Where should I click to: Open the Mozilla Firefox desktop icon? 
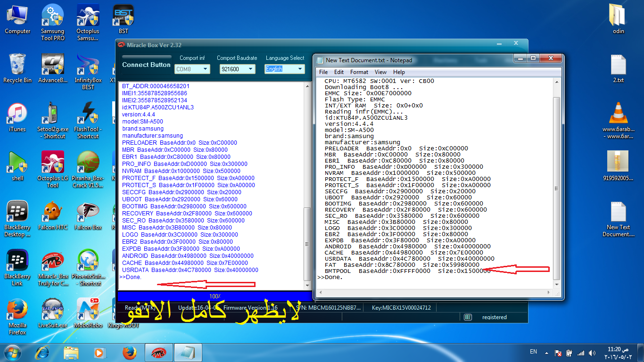[x=17, y=316]
